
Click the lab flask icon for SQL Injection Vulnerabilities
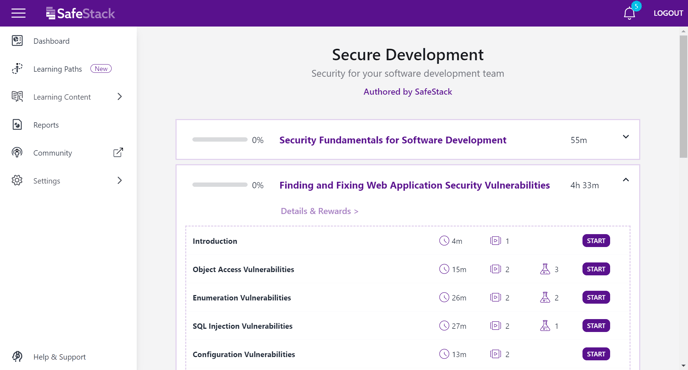tap(545, 326)
